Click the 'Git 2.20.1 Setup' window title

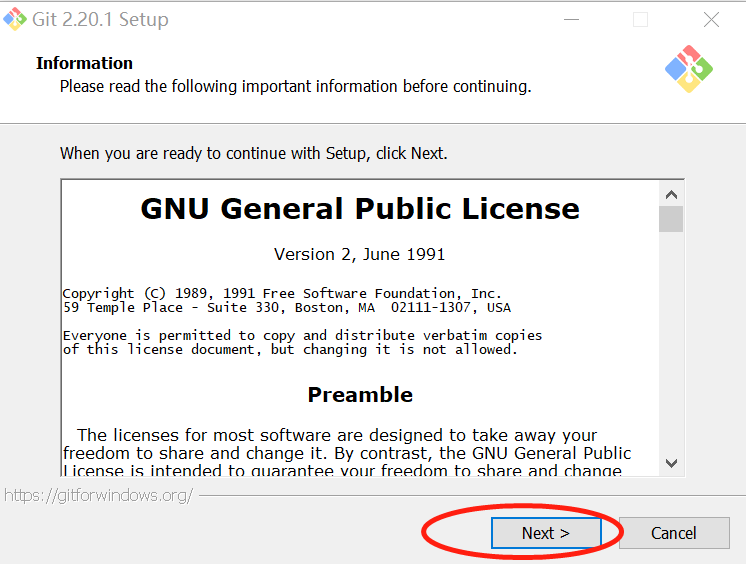[100, 20]
